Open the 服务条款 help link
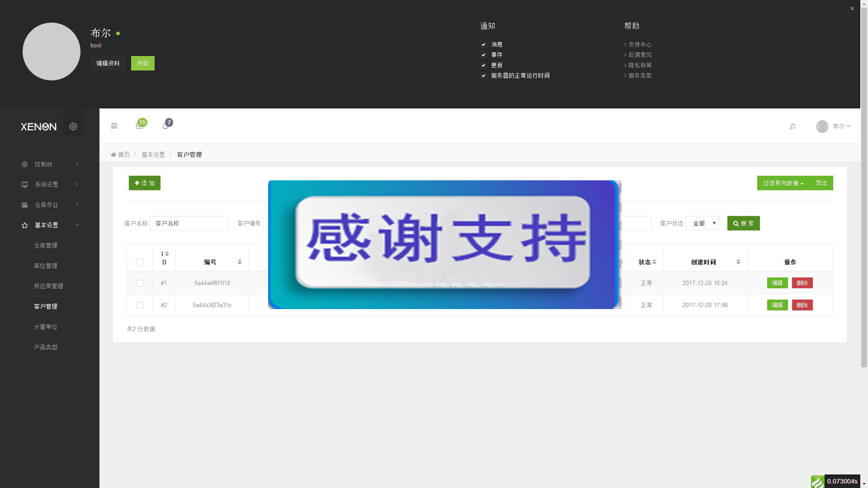868x488 pixels. click(640, 75)
